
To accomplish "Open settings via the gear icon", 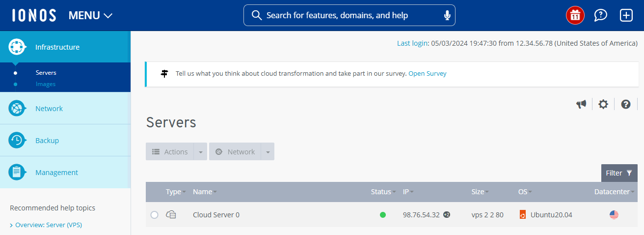I will 603,104.
